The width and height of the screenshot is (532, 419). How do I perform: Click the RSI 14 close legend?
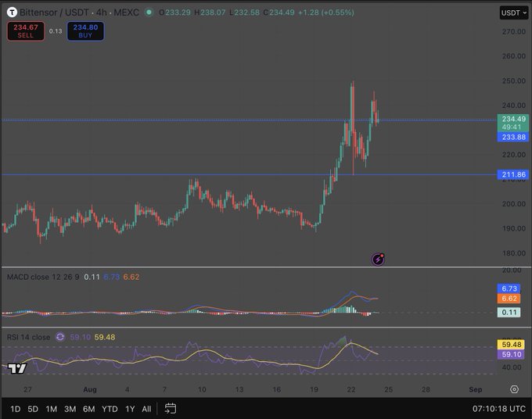click(28, 337)
